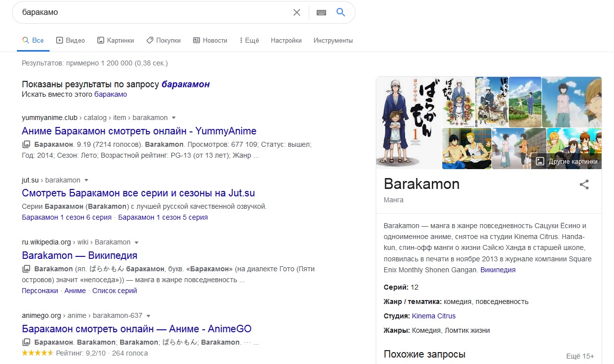Viewport: 614px width, 364px height.
Task: Open Википедия link in knowledge panel
Action: (x=498, y=270)
